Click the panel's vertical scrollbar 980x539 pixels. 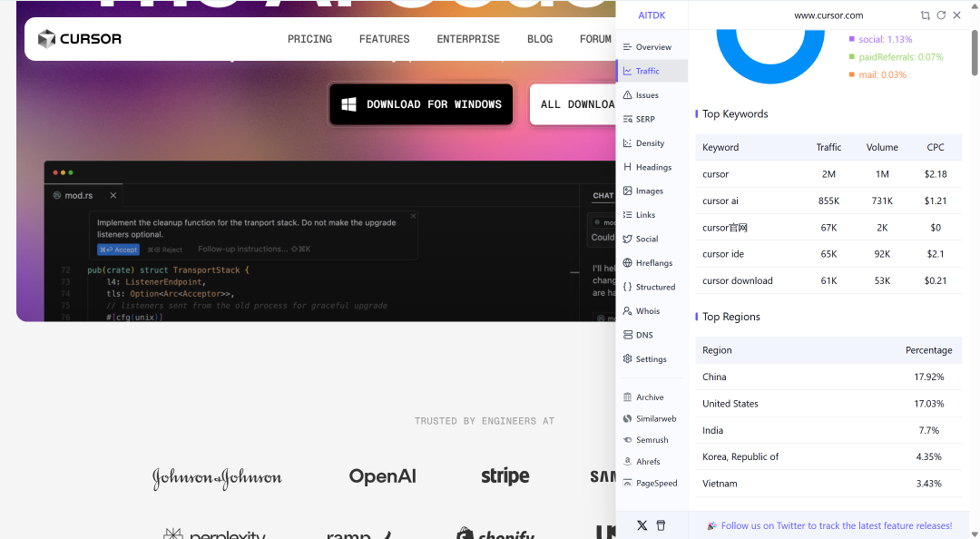(x=975, y=53)
